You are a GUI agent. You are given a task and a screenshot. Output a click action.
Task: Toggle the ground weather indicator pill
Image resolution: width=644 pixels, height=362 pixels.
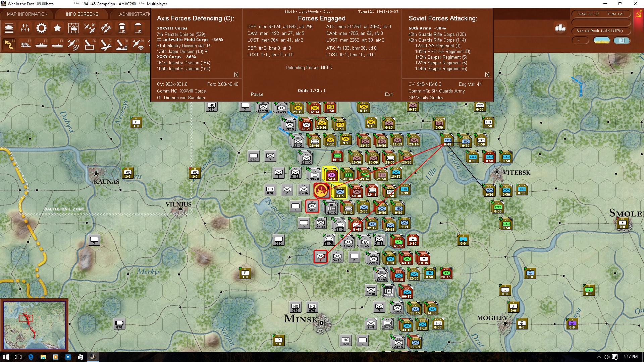[x=601, y=41]
